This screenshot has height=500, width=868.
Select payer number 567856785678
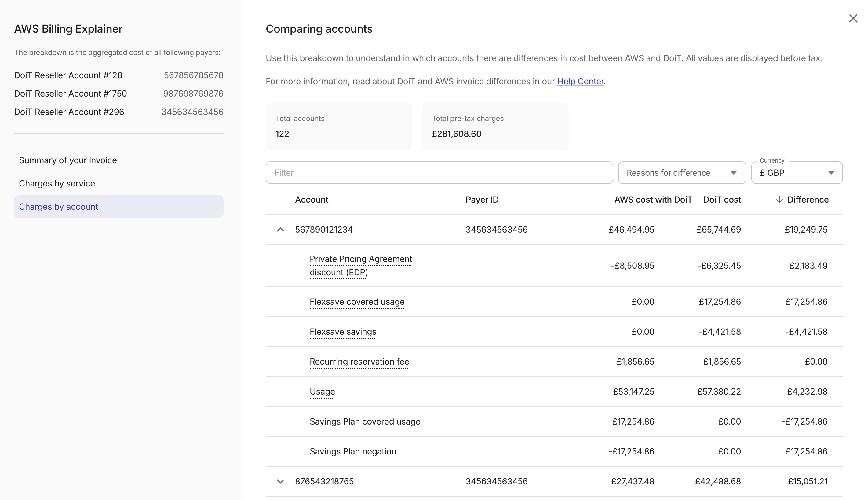click(194, 75)
